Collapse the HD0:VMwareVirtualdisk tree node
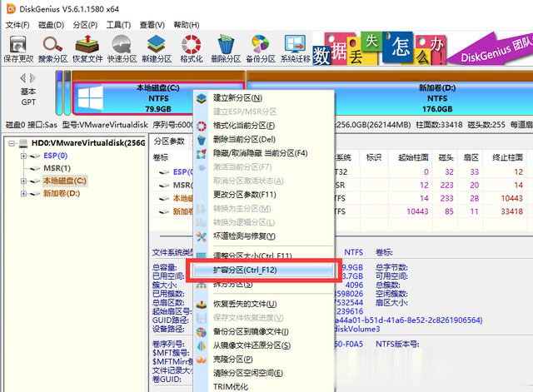 (12, 143)
